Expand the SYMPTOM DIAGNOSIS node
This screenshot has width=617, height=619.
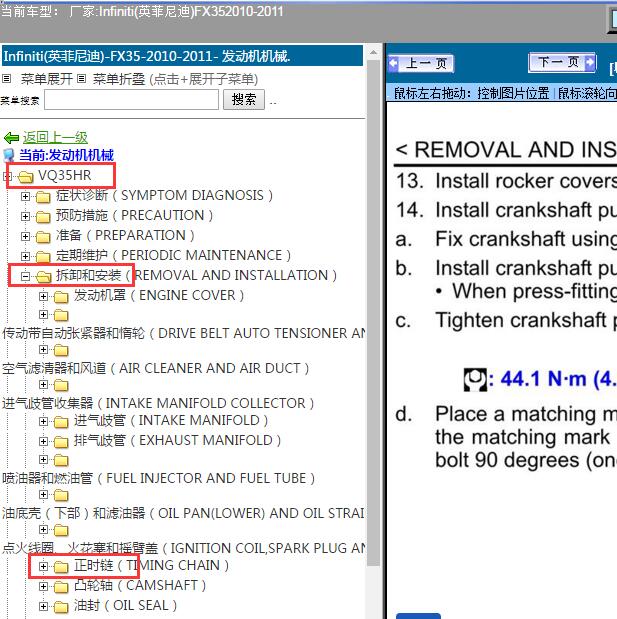25,196
